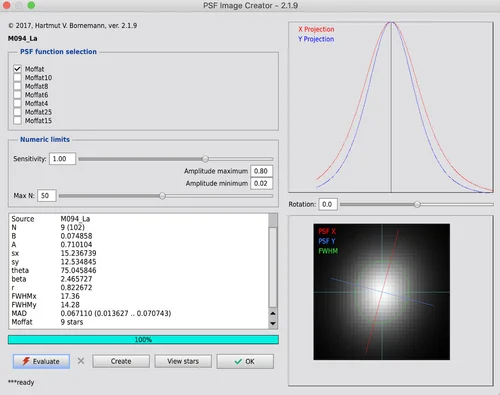This screenshot has width=500, height=395.
Task: Enable the Moffat15 function checkbox
Action: pyautogui.click(x=17, y=121)
